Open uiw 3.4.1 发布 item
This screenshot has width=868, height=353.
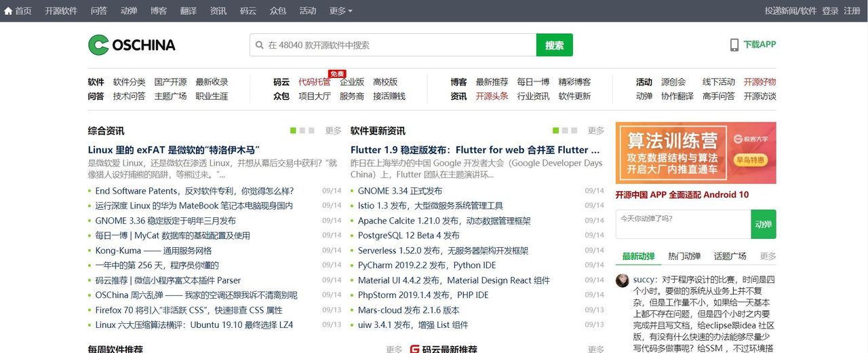tap(413, 325)
